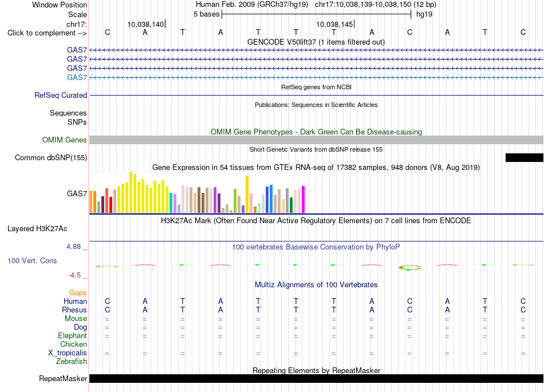Click the 'GENCODE V50lift37 (1 items filtered out)' title
The width and height of the screenshot is (544, 392).
[316, 42]
